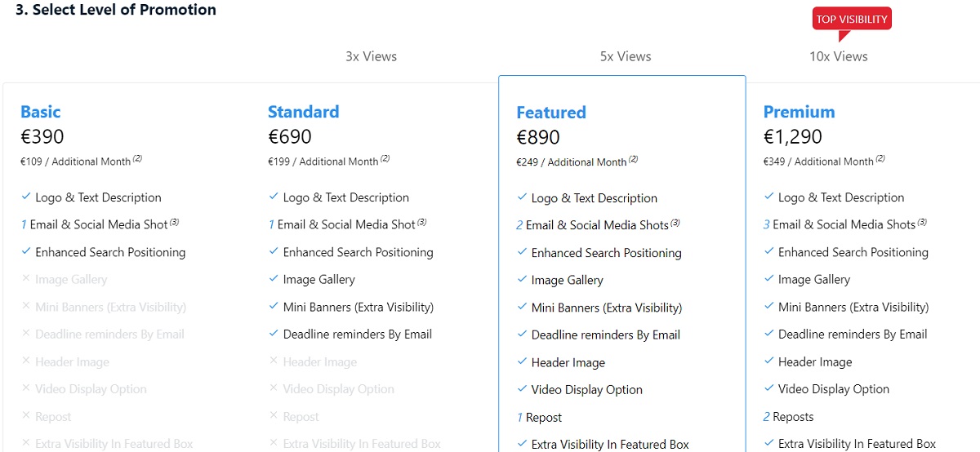Click checkmark beside Premium Header Image
Viewport: 980px width, 452px height.
click(768, 361)
